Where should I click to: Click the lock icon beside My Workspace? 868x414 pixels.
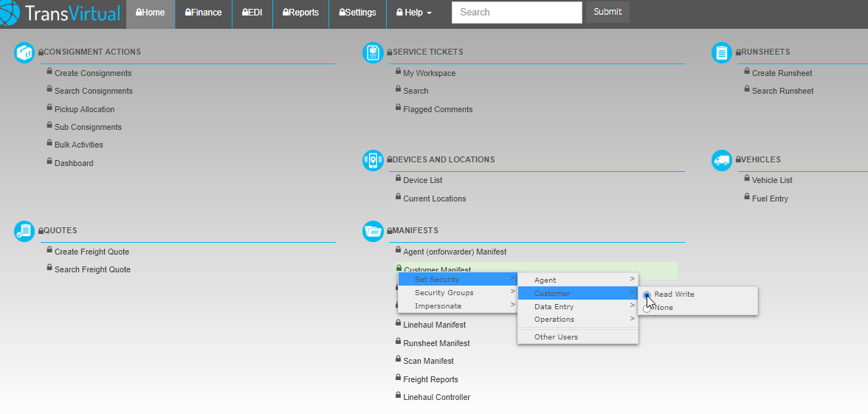[398, 71]
